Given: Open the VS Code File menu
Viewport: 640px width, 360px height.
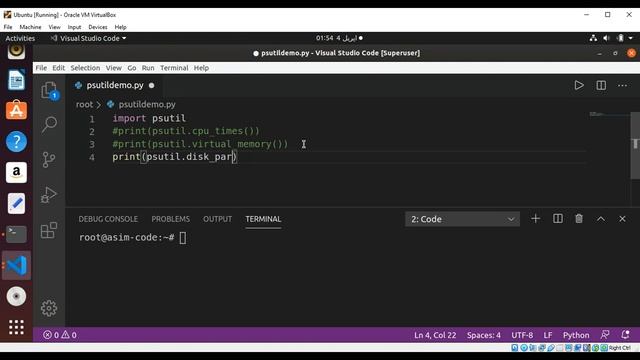Looking at the screenshot, I should pyautogui.click(x=41, y=68).
